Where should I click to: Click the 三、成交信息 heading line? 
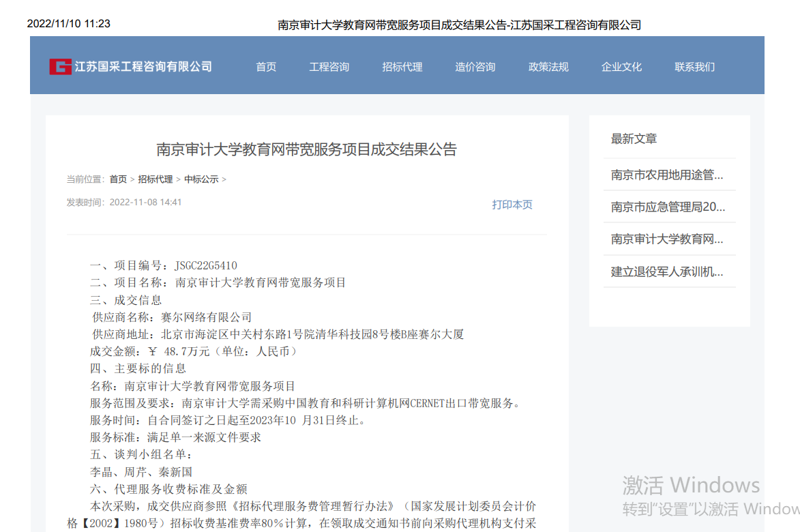click(x=125, y=300)
